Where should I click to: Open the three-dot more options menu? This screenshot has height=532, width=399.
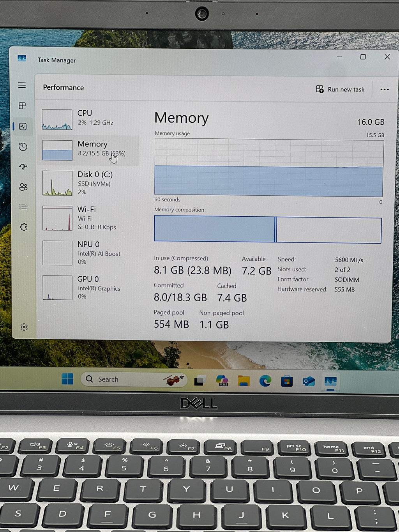click(385, 90)
